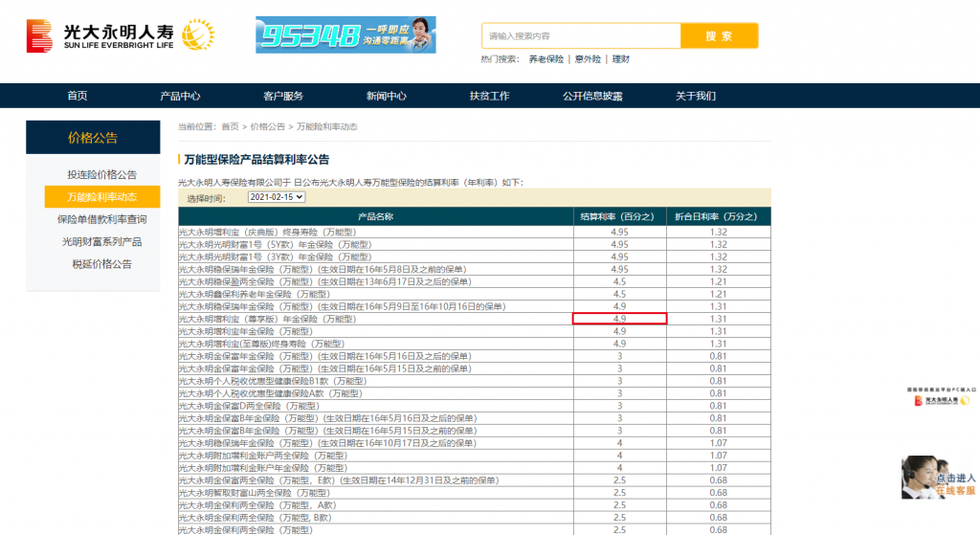Open the Sun Life Everbright Life logo
The width and height of the screenshot is (980, 535).
click(121, 35)
